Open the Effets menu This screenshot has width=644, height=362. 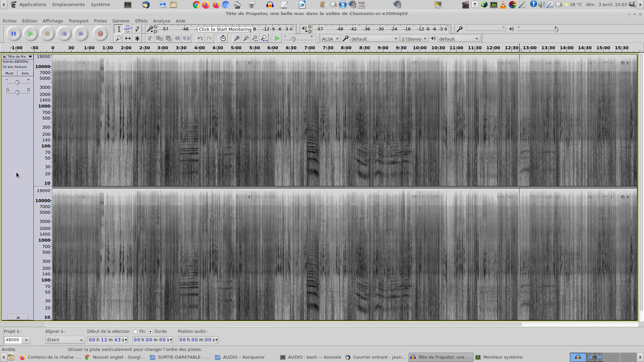tap(141, 21)
